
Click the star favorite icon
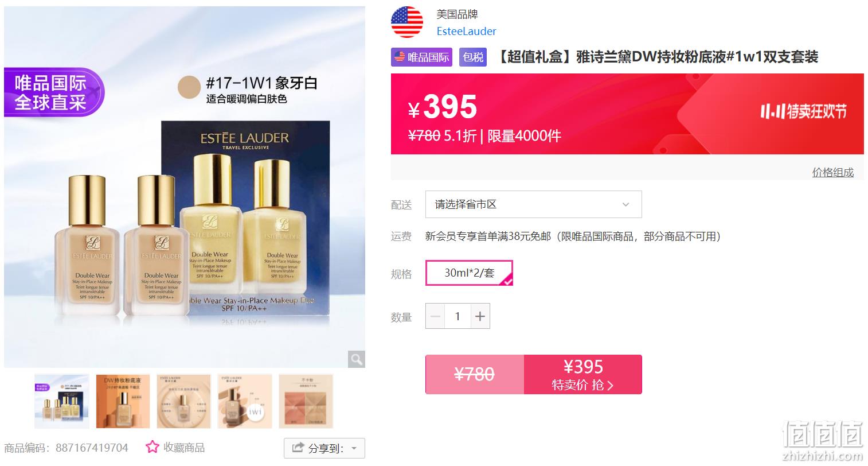point(152,447)
